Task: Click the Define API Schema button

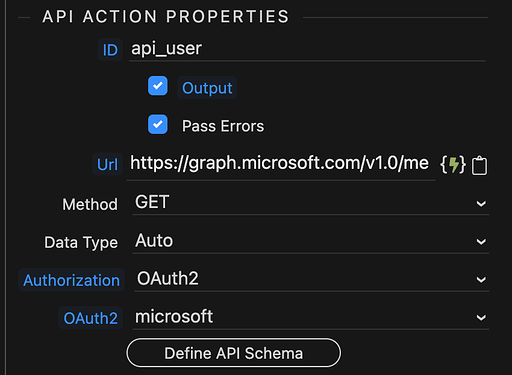Action: point(234,353)
